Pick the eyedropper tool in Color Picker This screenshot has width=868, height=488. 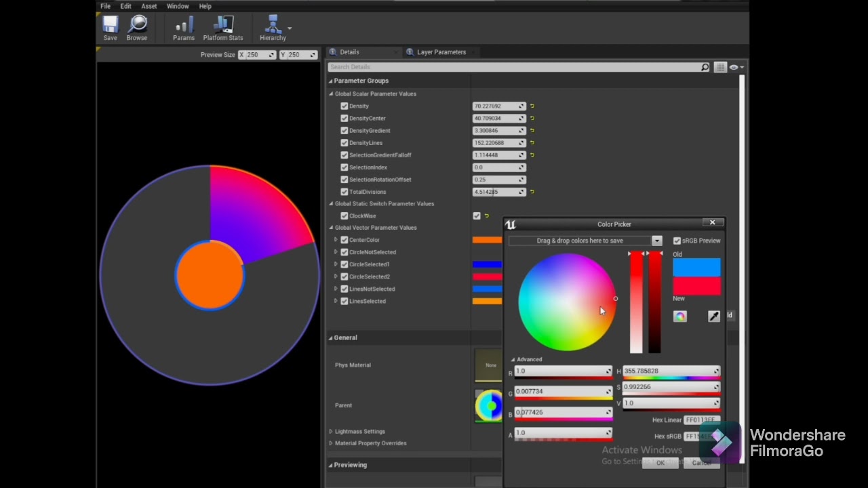click(714, 317)
